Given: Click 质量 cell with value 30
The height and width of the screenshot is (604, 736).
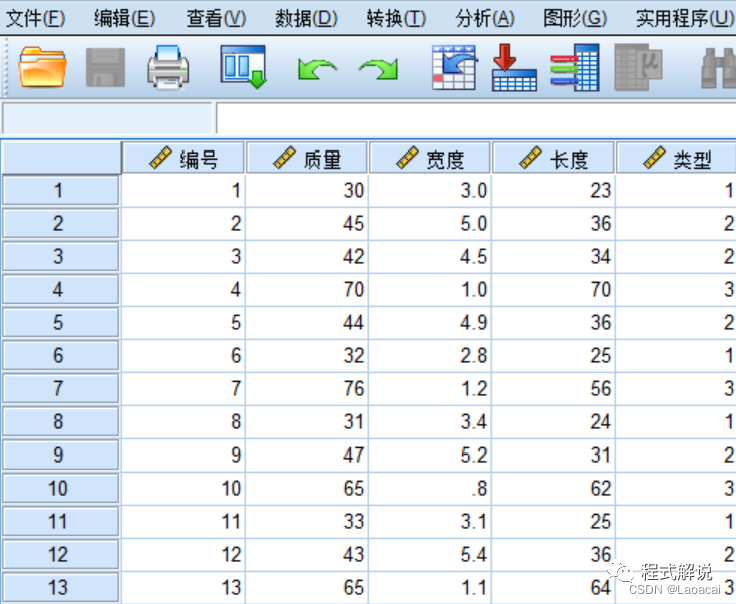Looking at the screenshot, I should pos(307,191).
